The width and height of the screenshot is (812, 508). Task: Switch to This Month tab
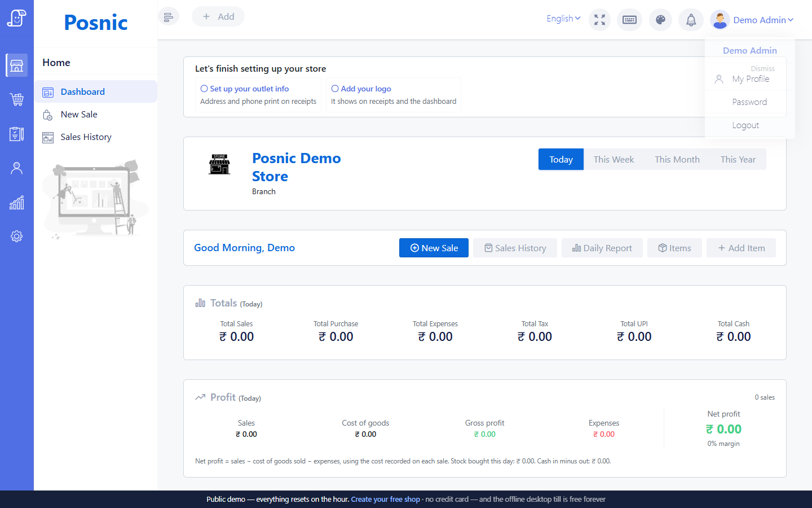(677, 159)
